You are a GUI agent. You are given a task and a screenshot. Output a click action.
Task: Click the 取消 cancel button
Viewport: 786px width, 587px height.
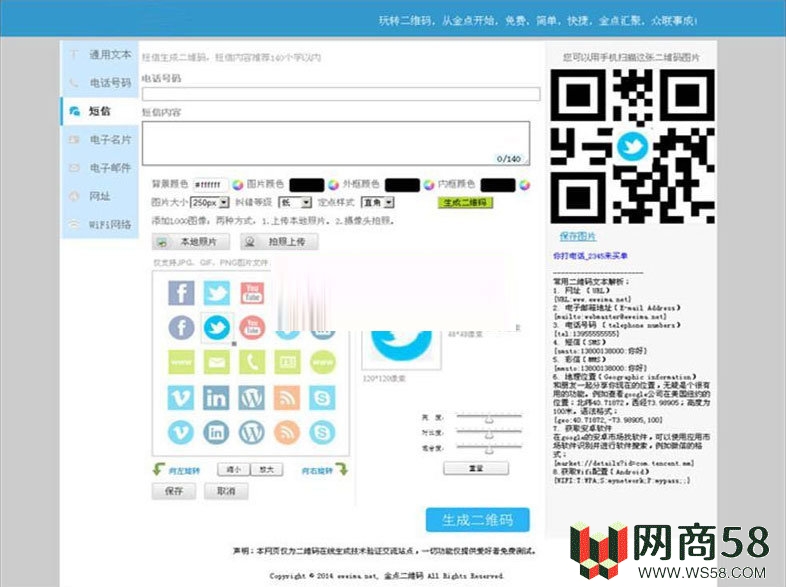(226, 491)
